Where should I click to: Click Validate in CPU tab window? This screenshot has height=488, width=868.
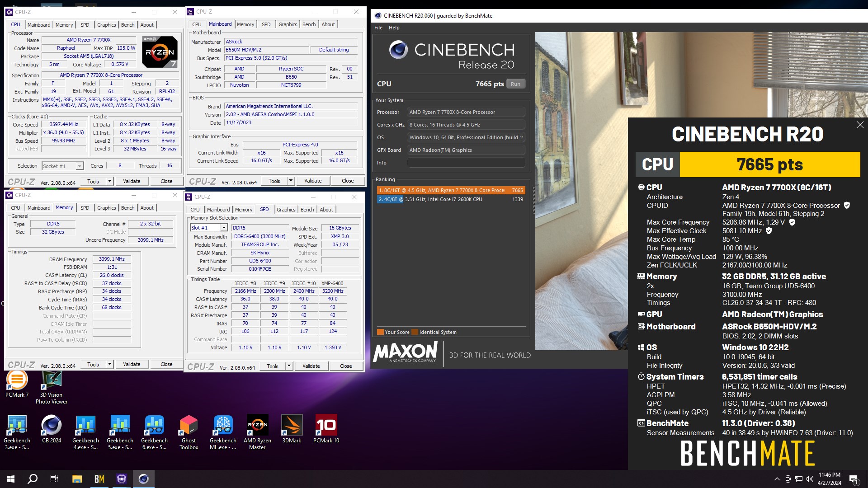(x=132, y=181)
